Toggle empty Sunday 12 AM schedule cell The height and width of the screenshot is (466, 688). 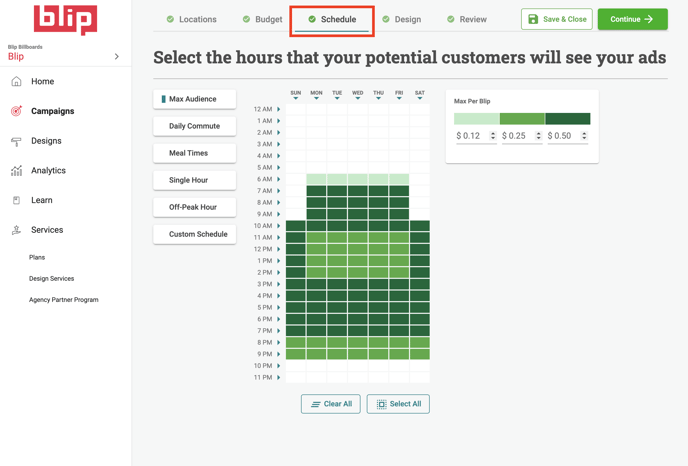click(x=295, y=109)
